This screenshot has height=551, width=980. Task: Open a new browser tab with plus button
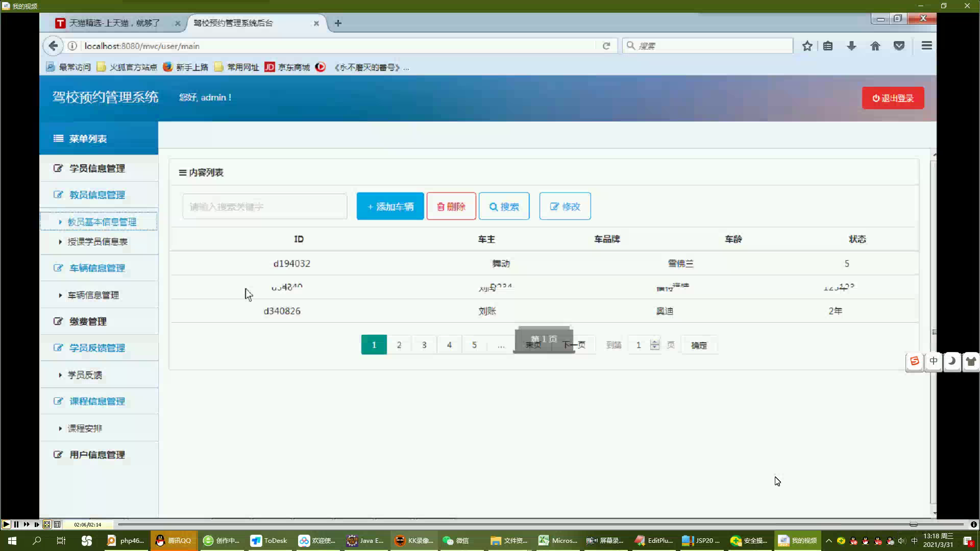[x=338, y=23]
